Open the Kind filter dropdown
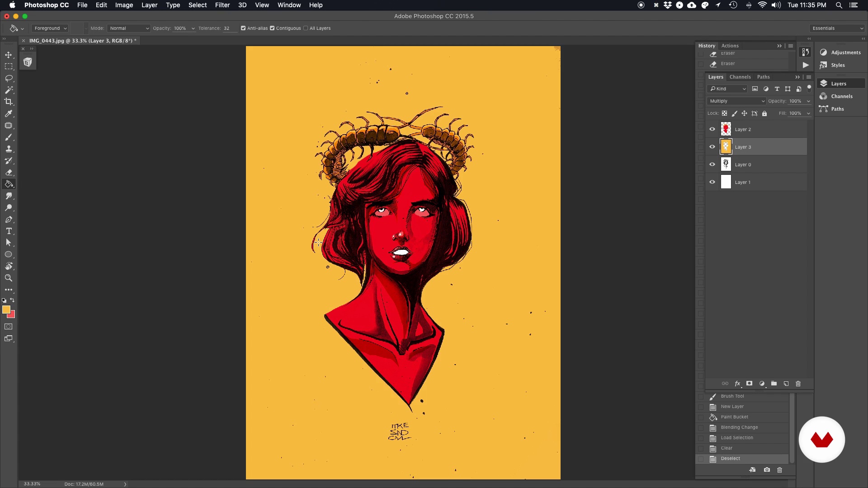This screenshot has width=868, height=488. coord(727,89)
